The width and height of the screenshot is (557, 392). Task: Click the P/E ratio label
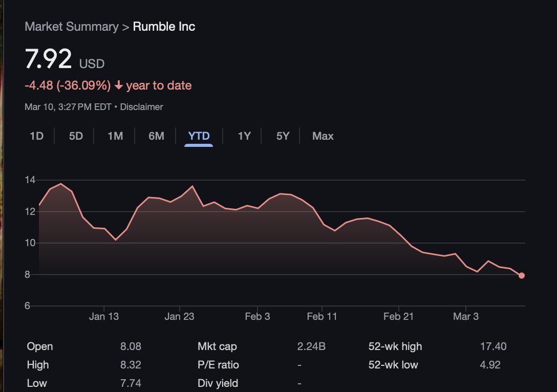[218, 365]
